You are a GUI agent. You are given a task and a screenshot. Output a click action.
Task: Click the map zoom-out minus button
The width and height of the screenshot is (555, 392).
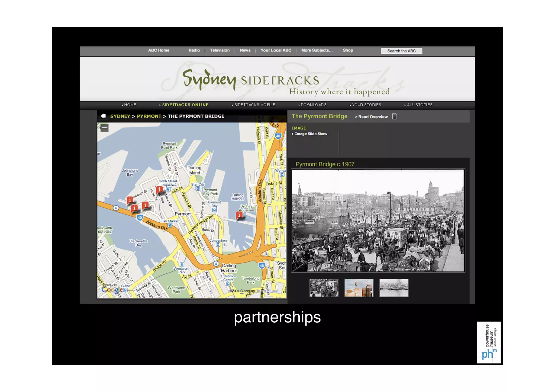(x=105, y=128)
